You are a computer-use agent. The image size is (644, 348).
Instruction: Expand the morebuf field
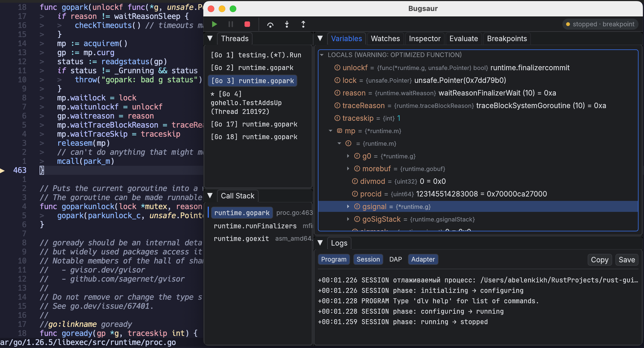348,169
